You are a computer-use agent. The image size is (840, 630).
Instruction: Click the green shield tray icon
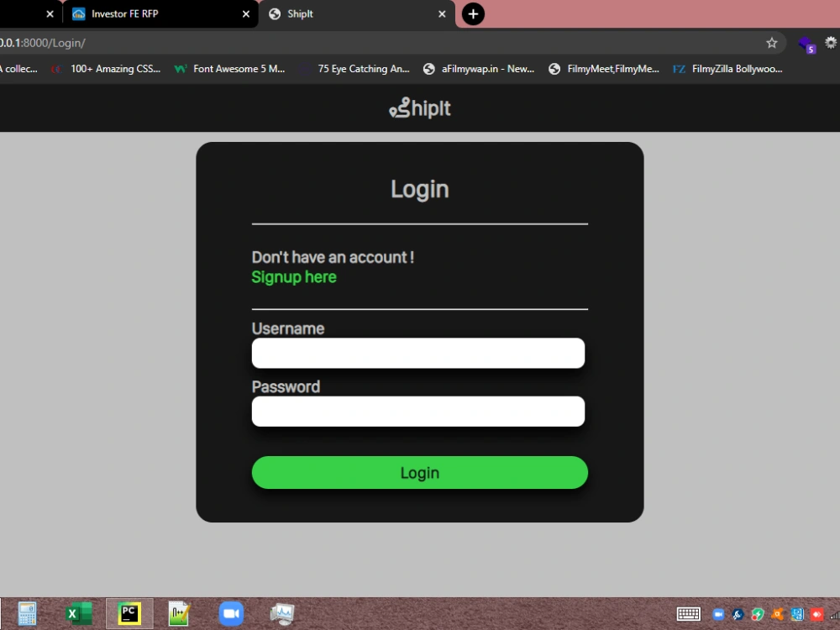click(x=758, y=615)
